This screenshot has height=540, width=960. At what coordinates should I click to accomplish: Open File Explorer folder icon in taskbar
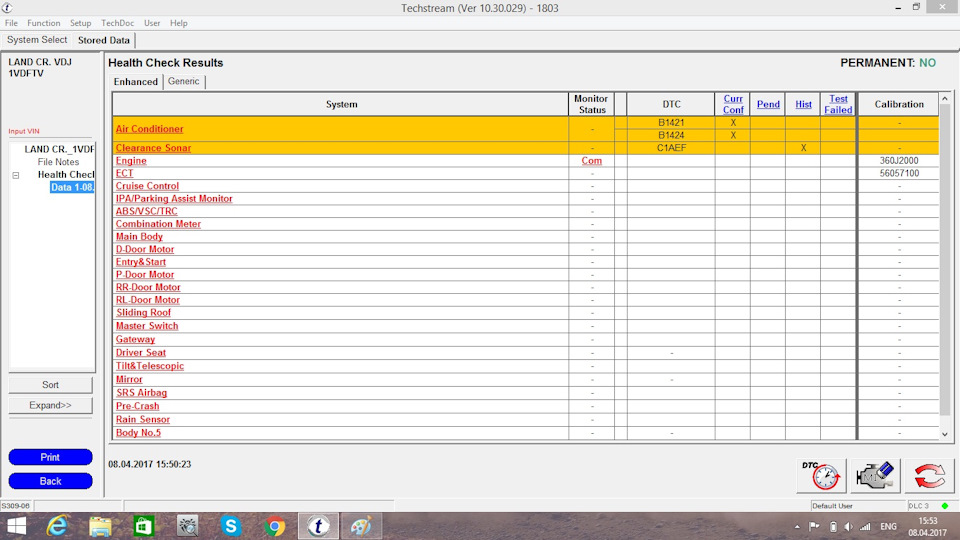coord(100,526)
